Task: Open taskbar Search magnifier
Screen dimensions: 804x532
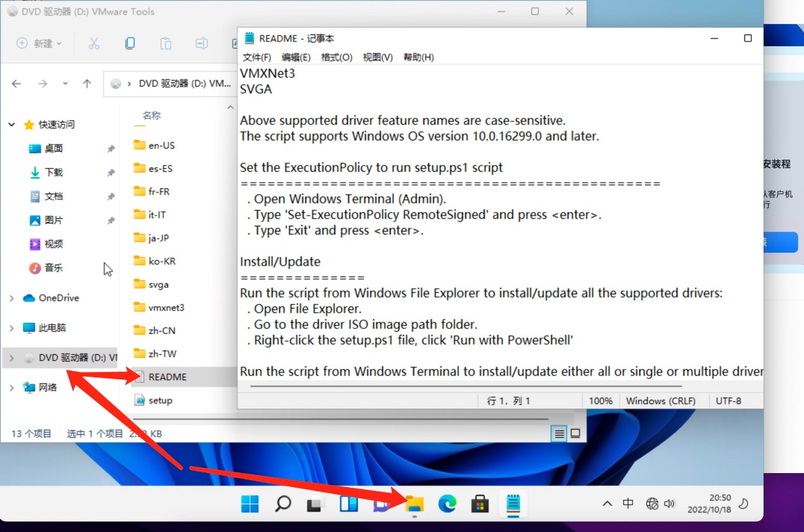Action: tap(283, 504)
